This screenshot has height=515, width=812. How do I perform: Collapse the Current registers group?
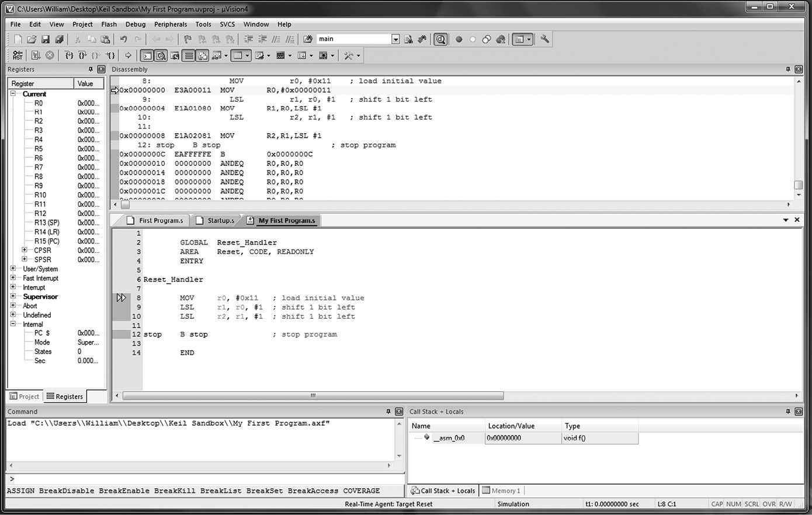click(12, 93)
